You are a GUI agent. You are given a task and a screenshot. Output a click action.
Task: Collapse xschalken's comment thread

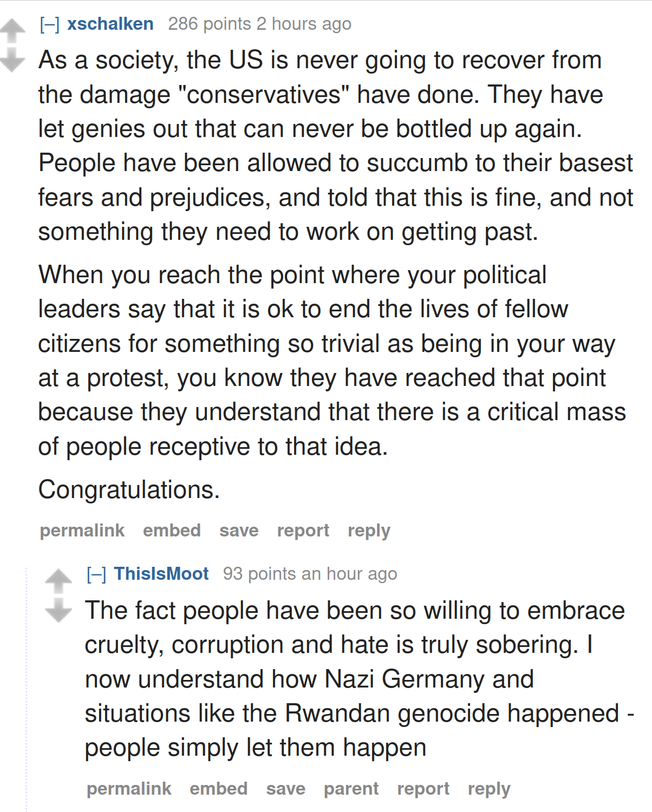(x=50, y=24)
